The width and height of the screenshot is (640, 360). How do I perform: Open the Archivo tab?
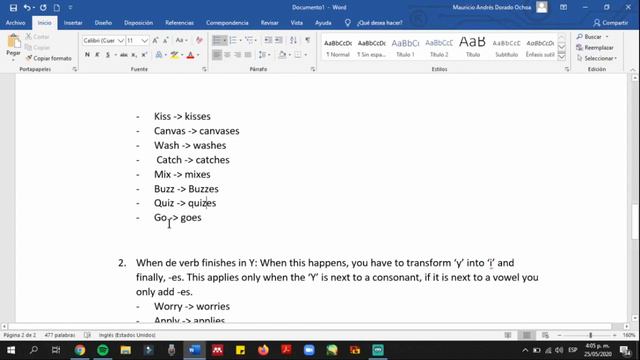coord(16,23)
